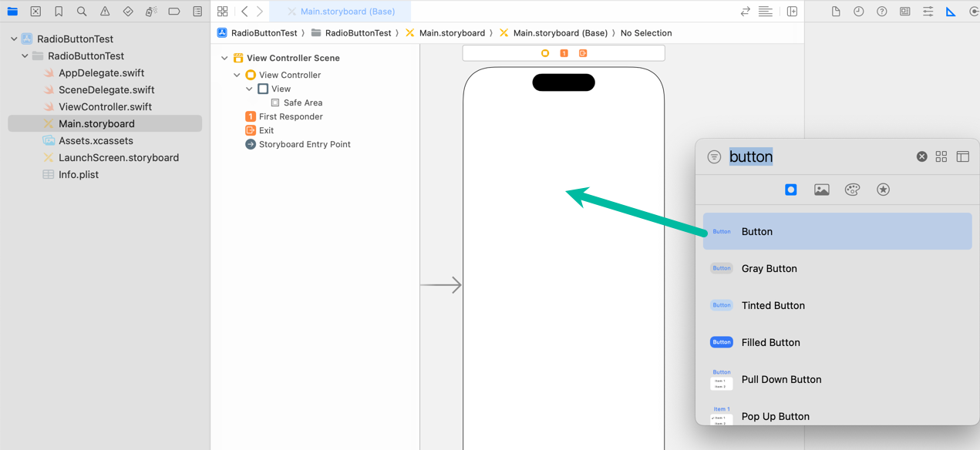Click the Source Control navigator icon

35,12
